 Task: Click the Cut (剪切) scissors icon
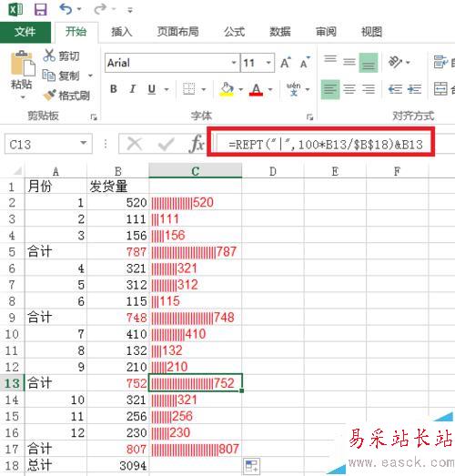pyautogui.click(x=49, y=56)
